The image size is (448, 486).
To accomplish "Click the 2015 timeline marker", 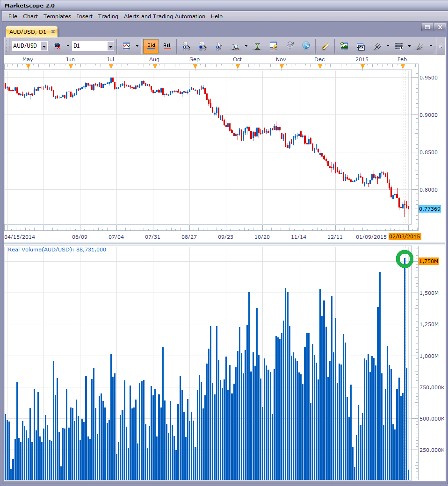I will coord(362,66).
